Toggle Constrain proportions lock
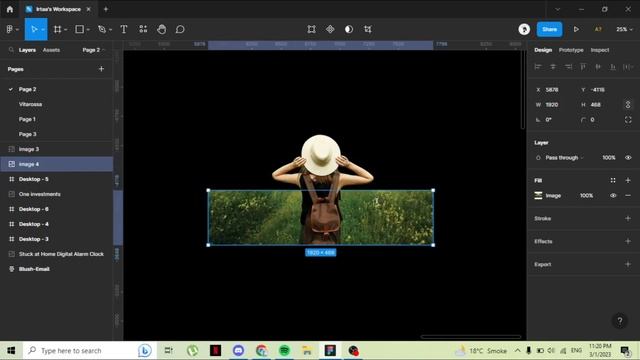640x360 pixels. [628, 104]
